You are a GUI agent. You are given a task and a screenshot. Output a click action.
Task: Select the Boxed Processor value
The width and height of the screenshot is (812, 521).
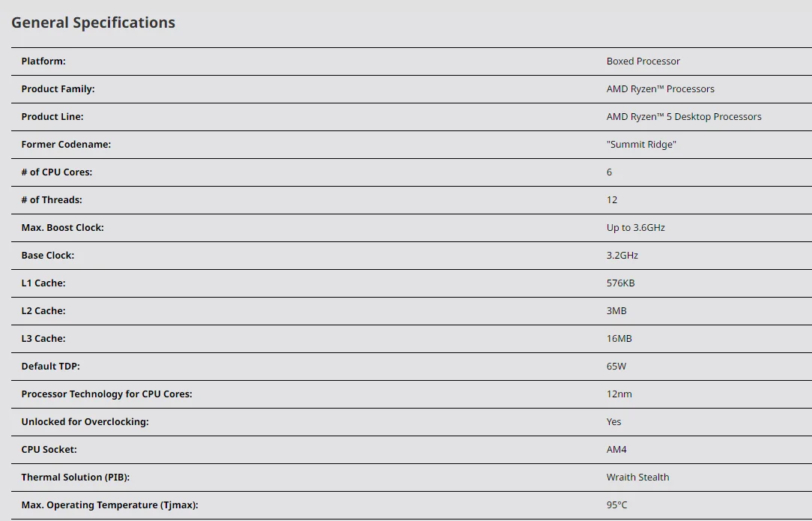[643, 61]
